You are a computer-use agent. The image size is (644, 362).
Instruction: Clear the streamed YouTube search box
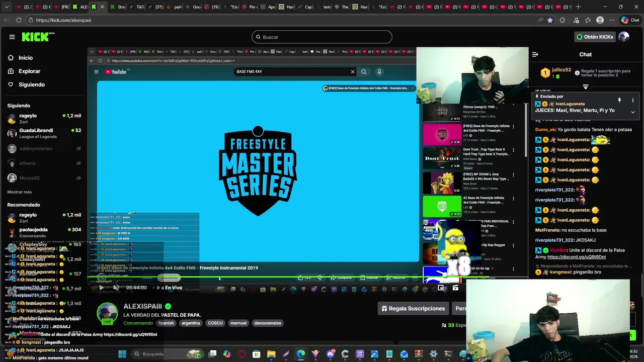tap(353, 71)
